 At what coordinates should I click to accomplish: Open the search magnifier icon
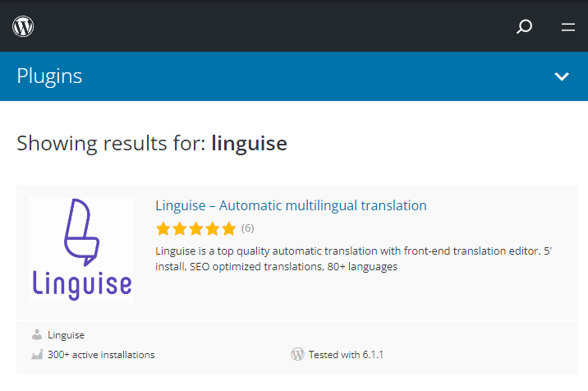(524, 26)
